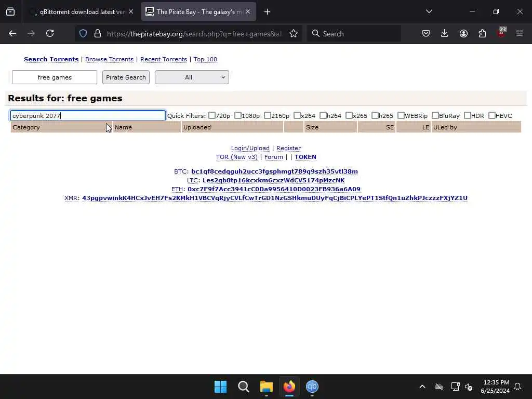Click Firefox taskbar icon
This screenshot has height=399, width=532.
(289, 387)
